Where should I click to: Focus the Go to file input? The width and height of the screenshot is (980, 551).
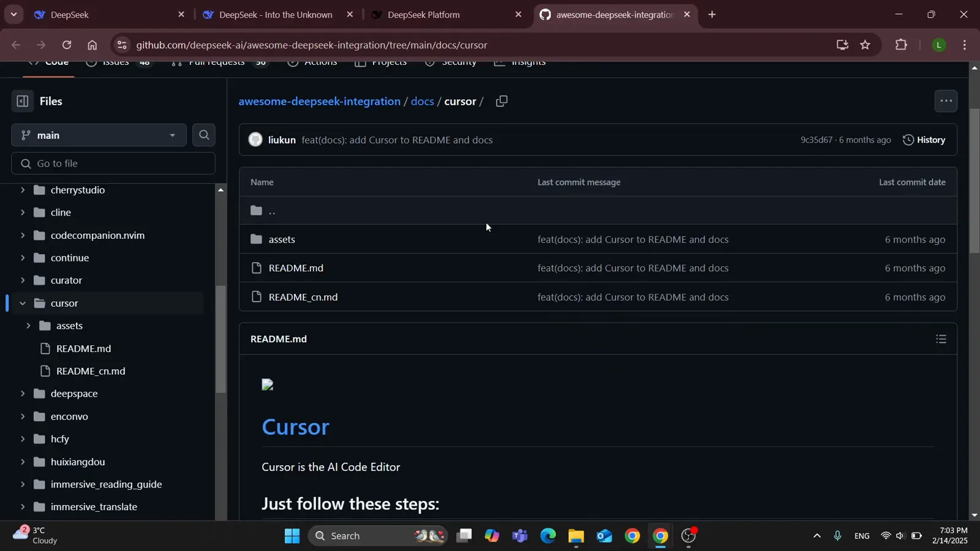click(x=113, y=163)
